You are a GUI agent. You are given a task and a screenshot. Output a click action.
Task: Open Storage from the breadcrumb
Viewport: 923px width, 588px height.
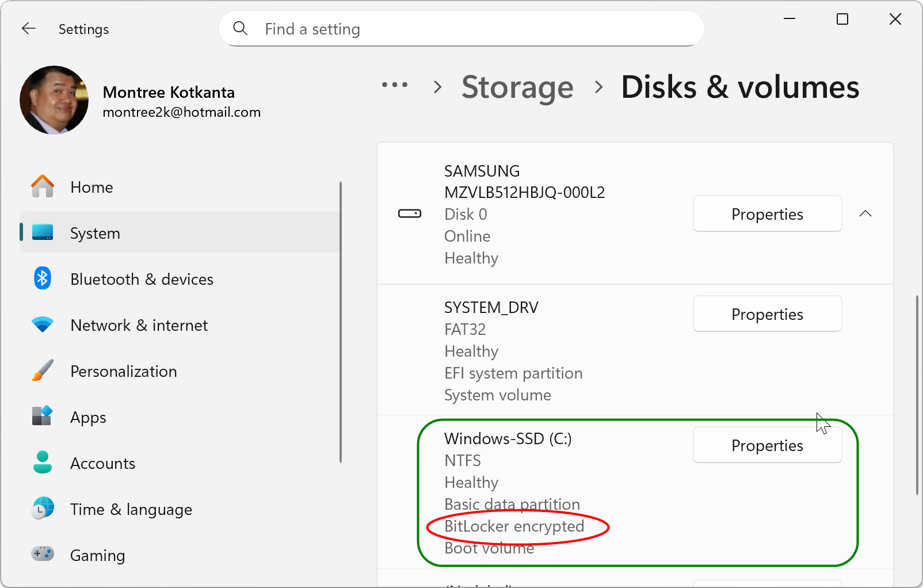point(517,87)
